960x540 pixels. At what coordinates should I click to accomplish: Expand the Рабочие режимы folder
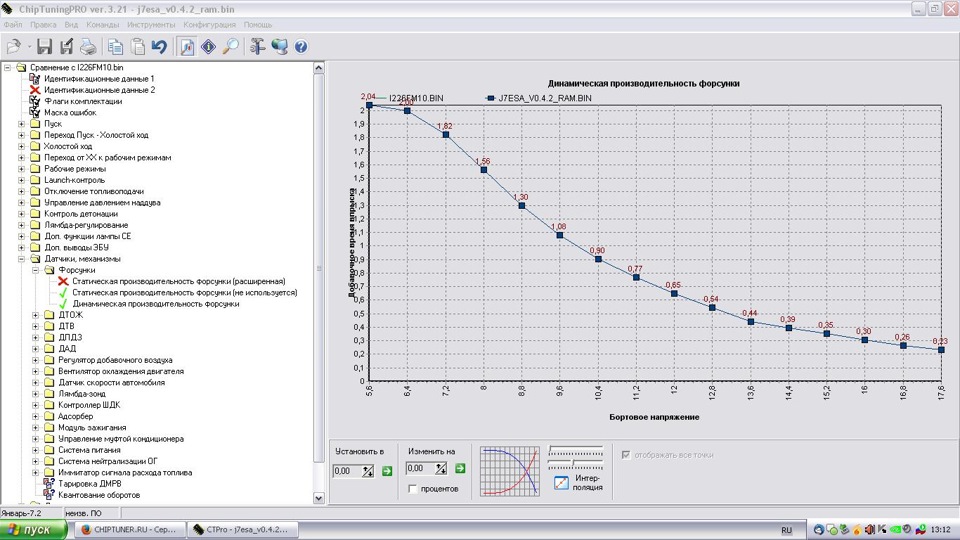[21, 169]
